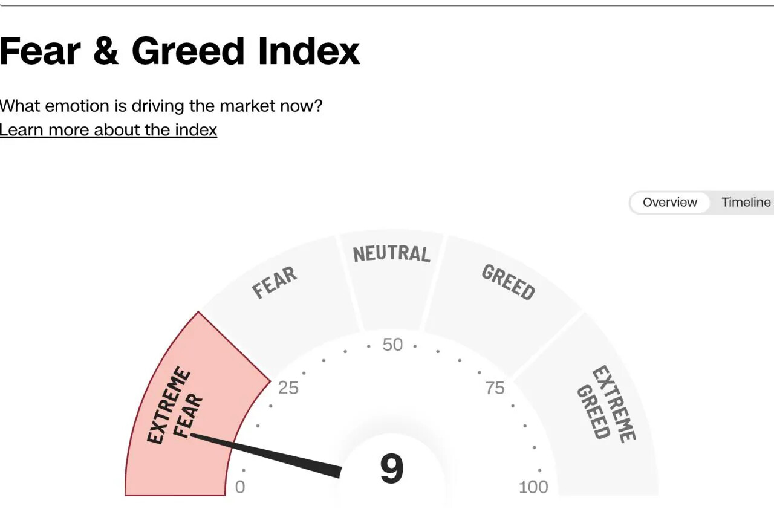Image resolution: width=774 pixels, height=532 pixels.
Task: Click the tick dot immediately left of 50
Action: click(369, 347)
